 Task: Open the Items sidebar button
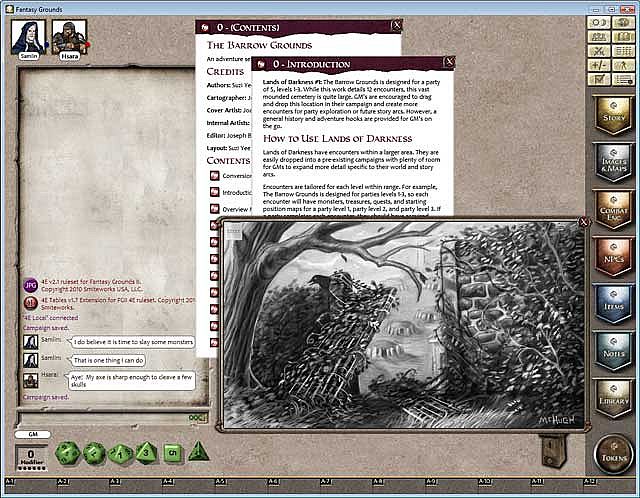click(x=613, y=304)
